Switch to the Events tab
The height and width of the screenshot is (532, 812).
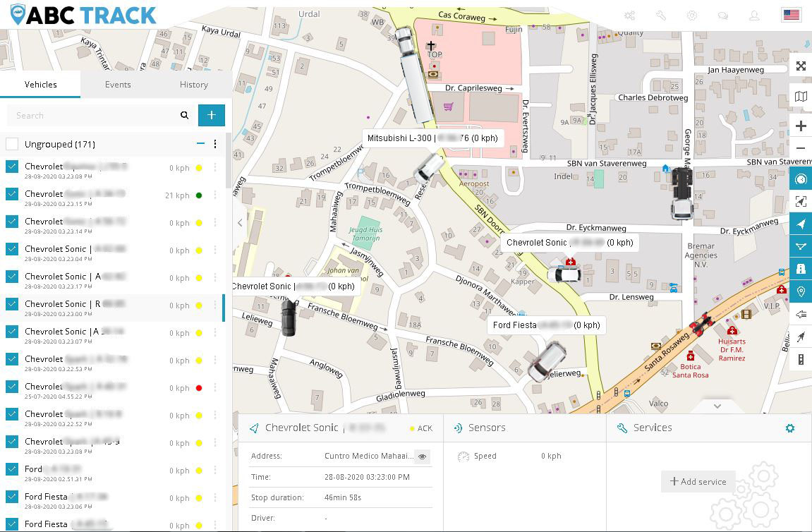tap(118, 85)
